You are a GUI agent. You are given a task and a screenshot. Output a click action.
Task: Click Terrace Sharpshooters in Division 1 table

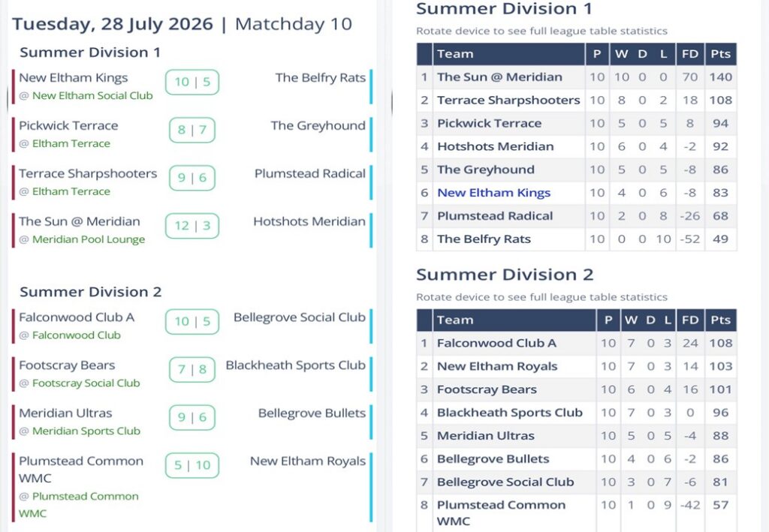pyautogui.click(x=508, y=100)
